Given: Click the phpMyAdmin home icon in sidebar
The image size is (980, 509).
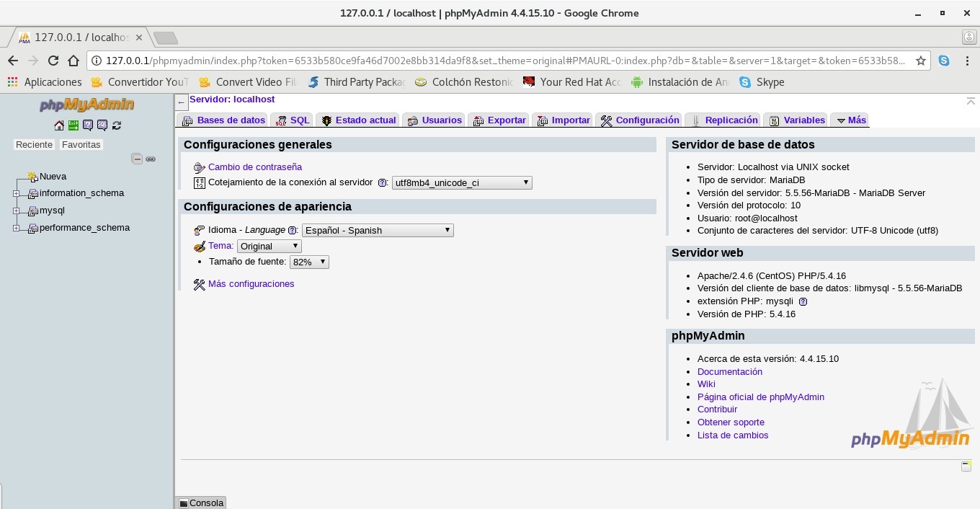Looking at the screenshot, I should pos(59,125).
